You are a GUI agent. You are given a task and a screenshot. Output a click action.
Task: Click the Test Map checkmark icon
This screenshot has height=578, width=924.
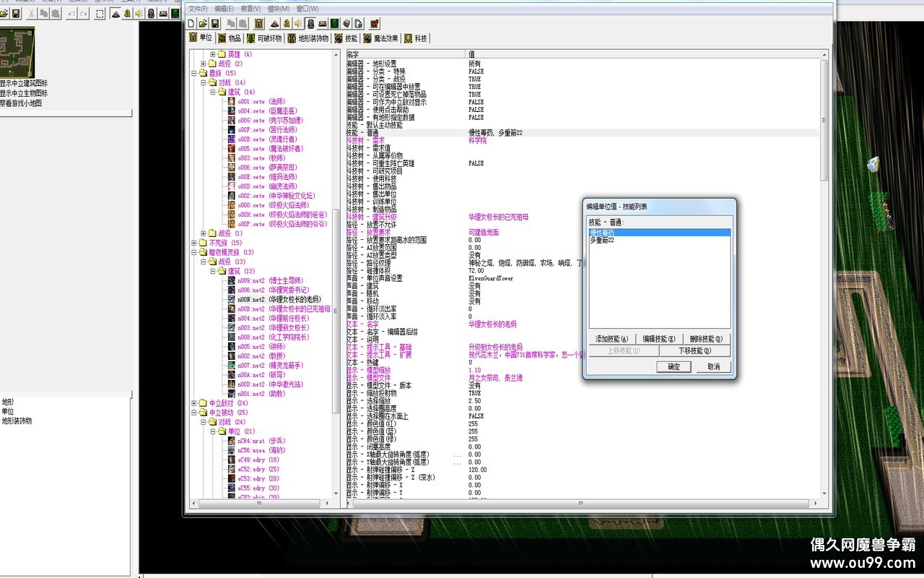coord(375,23)
